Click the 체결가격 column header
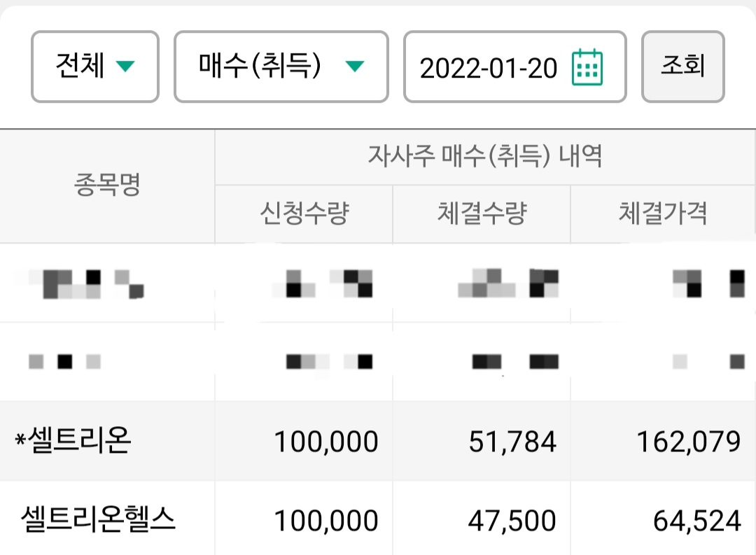Image resolution: width=756 pixels, height=555 pixels. [x=663, y=213]
